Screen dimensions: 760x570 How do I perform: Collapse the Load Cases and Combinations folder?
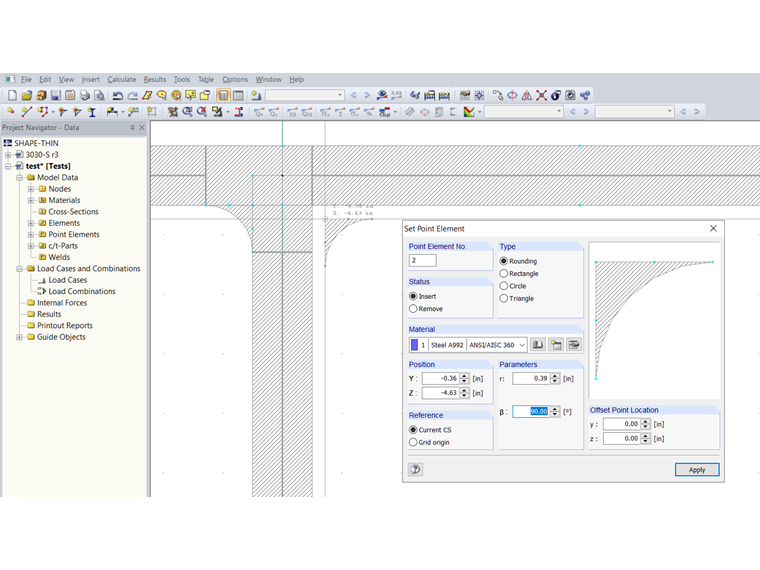(x=19, y=269)
